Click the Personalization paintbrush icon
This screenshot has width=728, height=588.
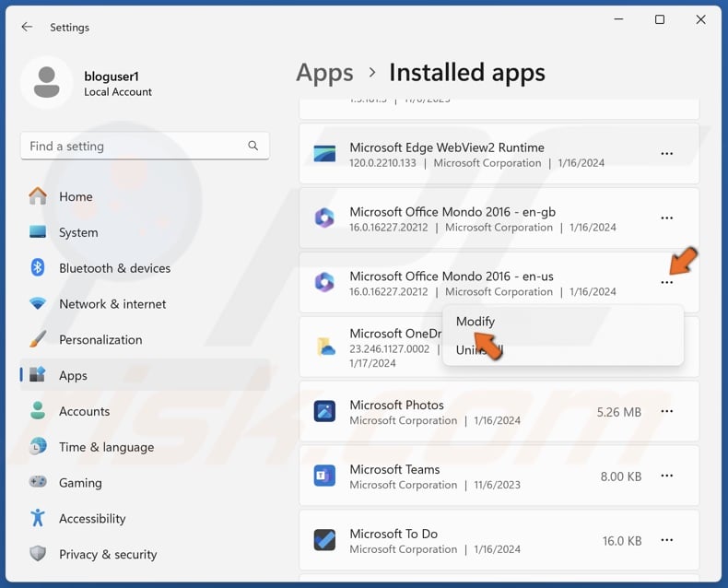(x=38, y=339)
